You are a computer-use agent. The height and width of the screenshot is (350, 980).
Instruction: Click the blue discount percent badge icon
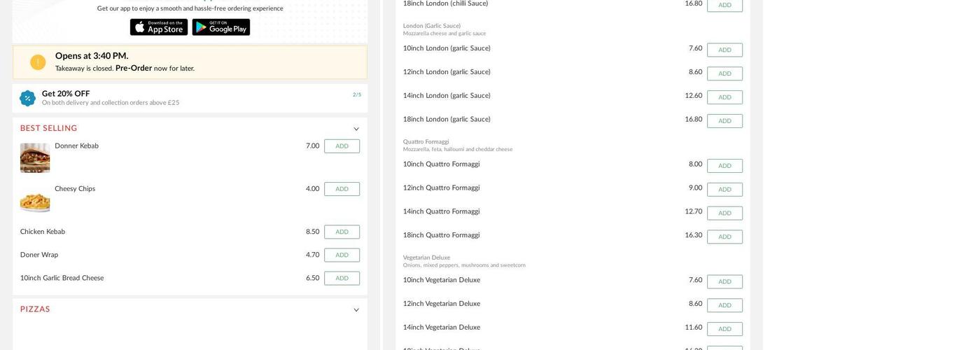[x=27, y=98]
